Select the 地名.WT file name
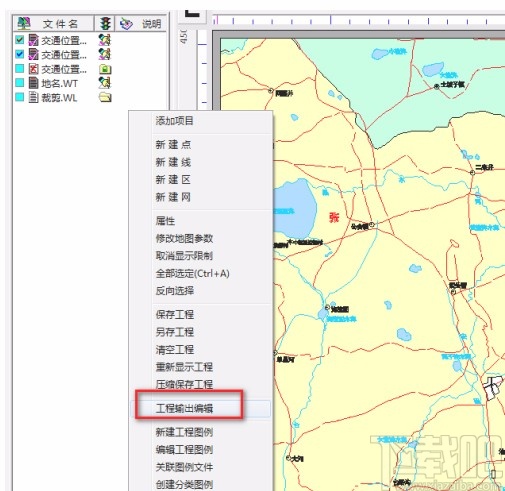 (59, 83)
